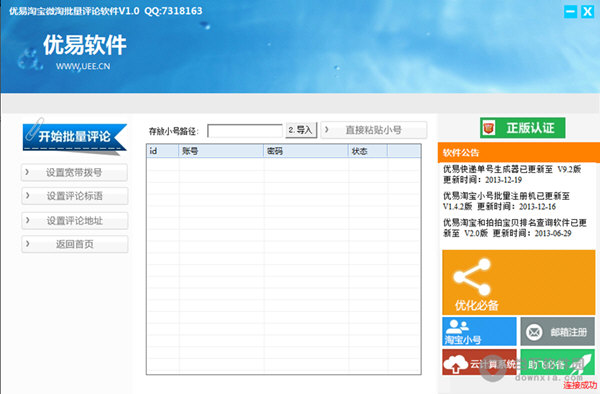The image size is (600, 394).
Task: Open 设置评论地址 settings
Action: 75,221
